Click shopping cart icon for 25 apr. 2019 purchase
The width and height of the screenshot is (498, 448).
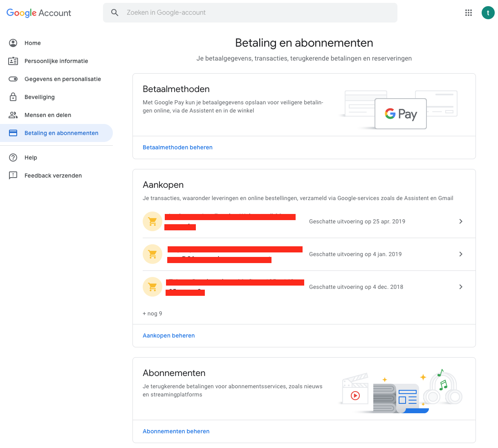153,221
